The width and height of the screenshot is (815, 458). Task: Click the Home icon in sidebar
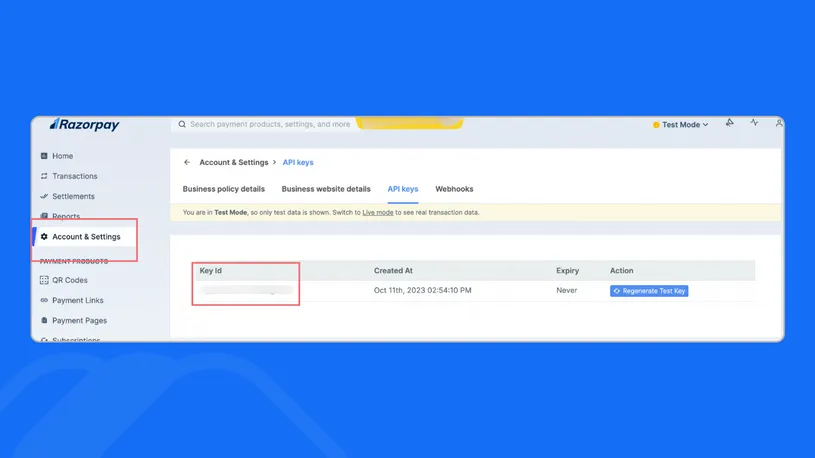tap(44, 156)
